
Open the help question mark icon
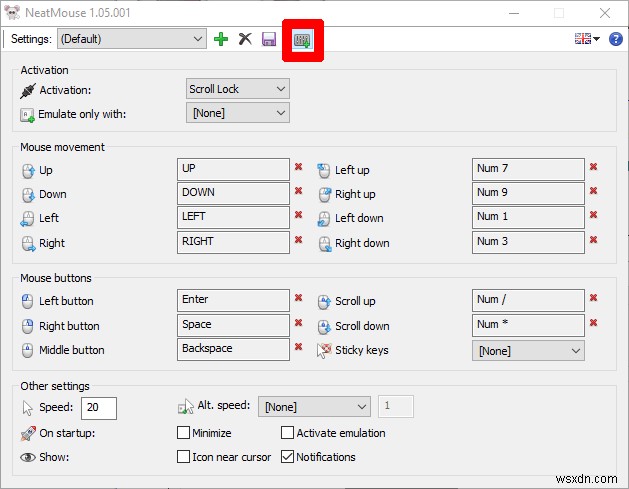(617, 39)
